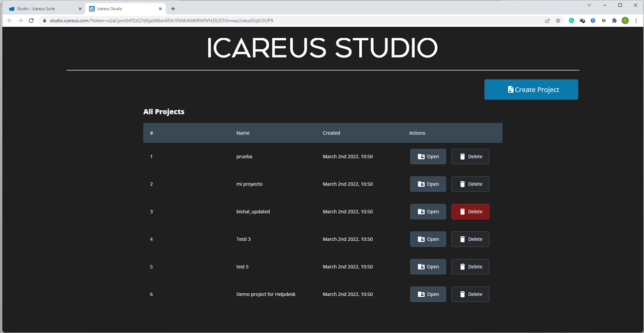Click the red Delete button for bishal_updated

click(x=470, y=212)
